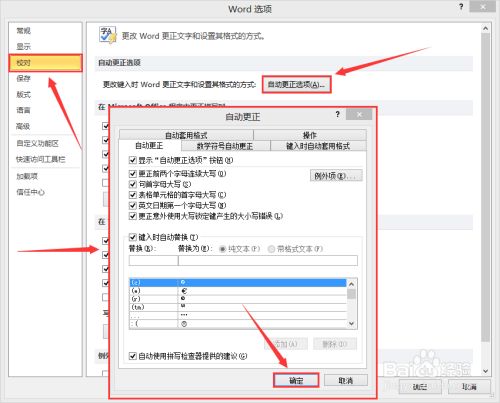
Task: Open the 保存 category in Word Options
Action: pos(23,78)
